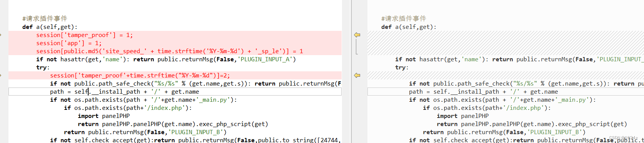The width and height of the screenshot is (644, 143).
Task: Click the '/index.php' exists check in left pane
Action: (x=128, y=108)
